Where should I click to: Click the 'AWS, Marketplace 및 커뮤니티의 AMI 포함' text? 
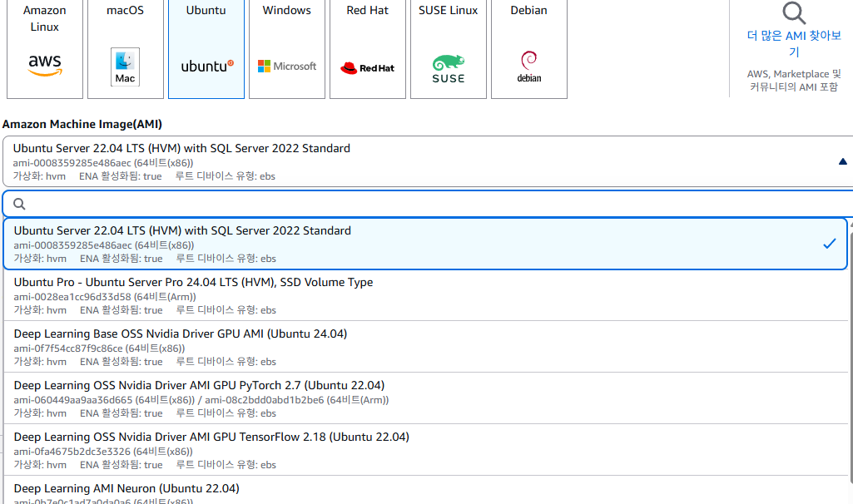pyautogui.click(x=794, y=81)
